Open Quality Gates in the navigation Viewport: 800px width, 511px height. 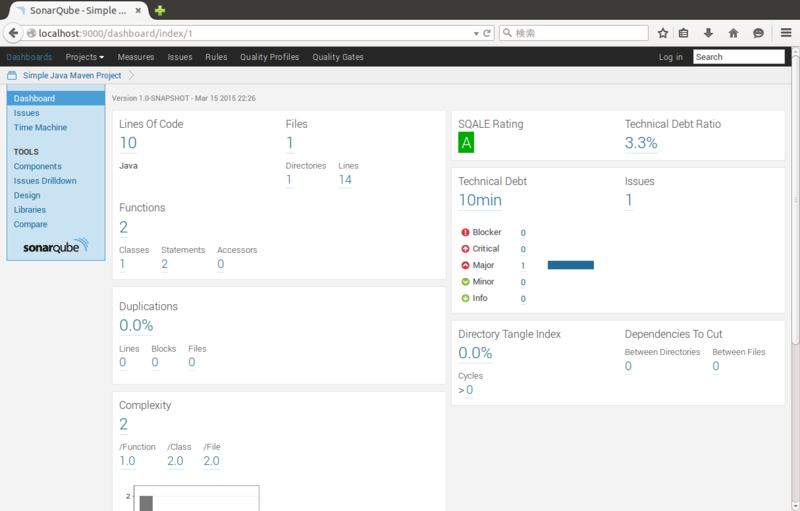pos(338,57)
